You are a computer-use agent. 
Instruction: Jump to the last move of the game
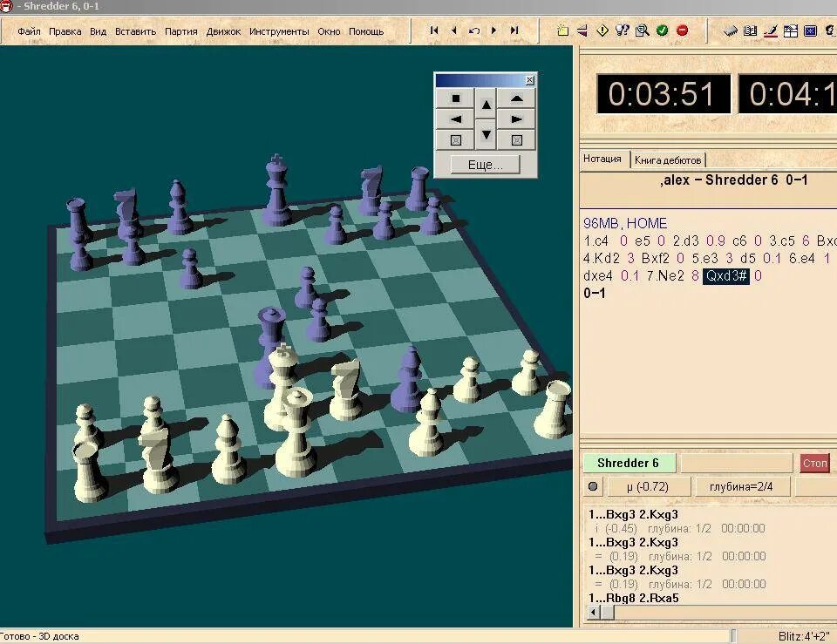coord(514,31)
